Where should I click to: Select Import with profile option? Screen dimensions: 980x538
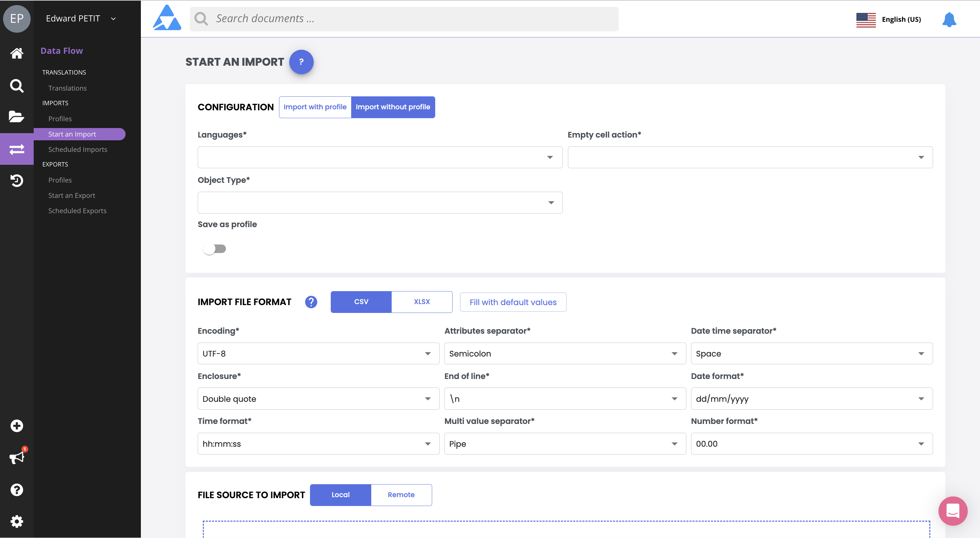pos(315,107)
